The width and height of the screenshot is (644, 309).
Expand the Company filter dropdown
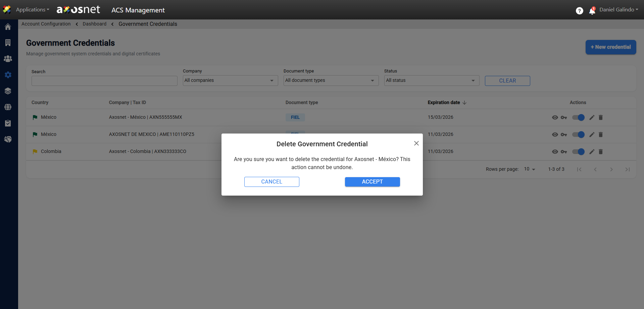coord(230,81)
